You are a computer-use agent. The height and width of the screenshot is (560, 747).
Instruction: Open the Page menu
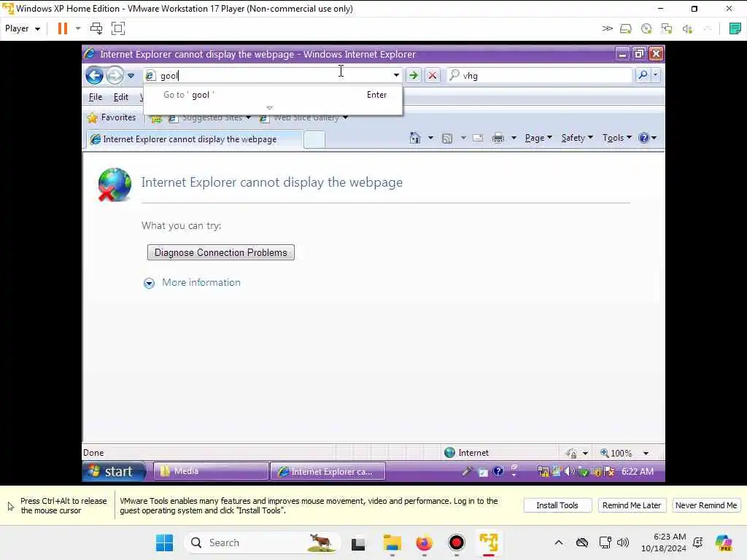click(x=538, y=138)
